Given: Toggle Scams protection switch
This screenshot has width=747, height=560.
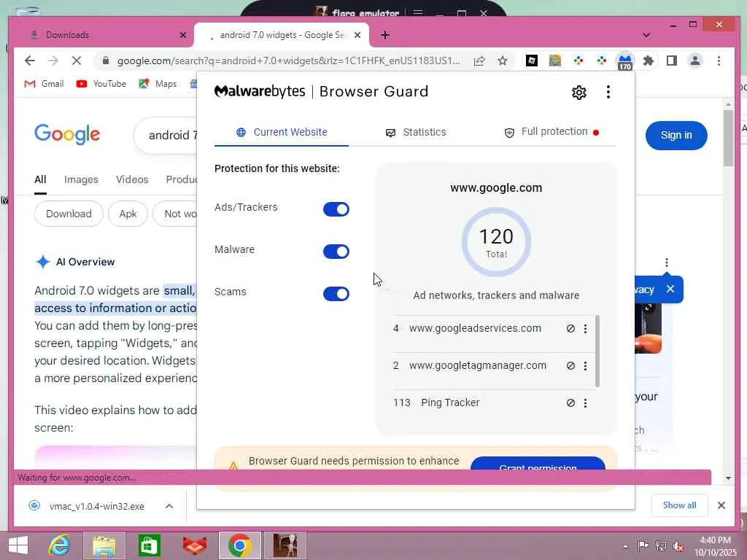Looking at the screenshot, I should coord(336,294).
